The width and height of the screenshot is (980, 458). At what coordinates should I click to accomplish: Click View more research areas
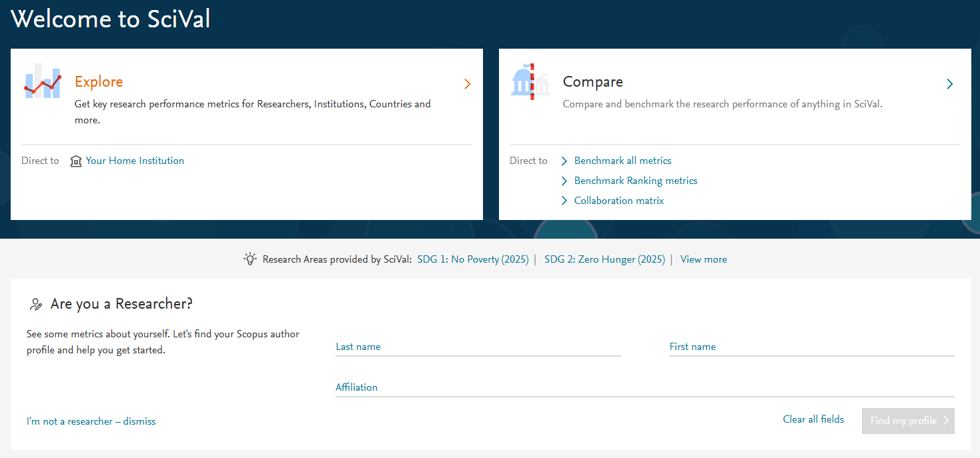pyautogui.click(x=703, y=259)
